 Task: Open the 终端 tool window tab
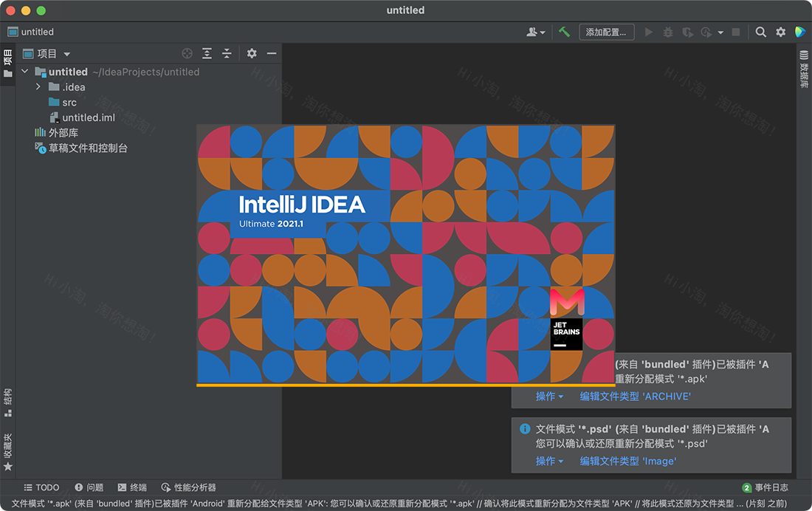(x=132, y=487)
